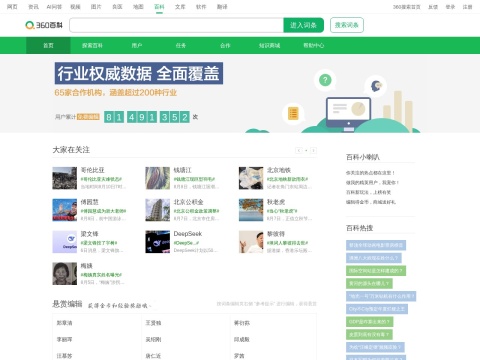Open the 哥伦比亚 thumbnail image
480x360 pixels.
coord(65,178)
